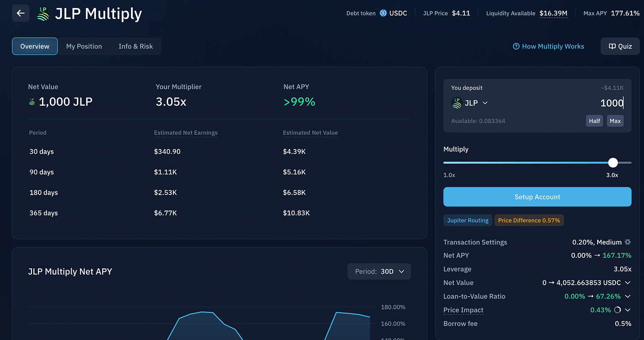Click the small JLP icon next to Net Value
This screenshot has width=644, height=340.
coord(32,102)
